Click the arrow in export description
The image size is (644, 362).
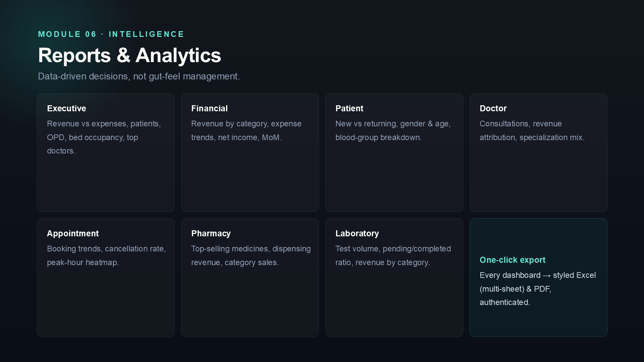click(x=547, y=276)
